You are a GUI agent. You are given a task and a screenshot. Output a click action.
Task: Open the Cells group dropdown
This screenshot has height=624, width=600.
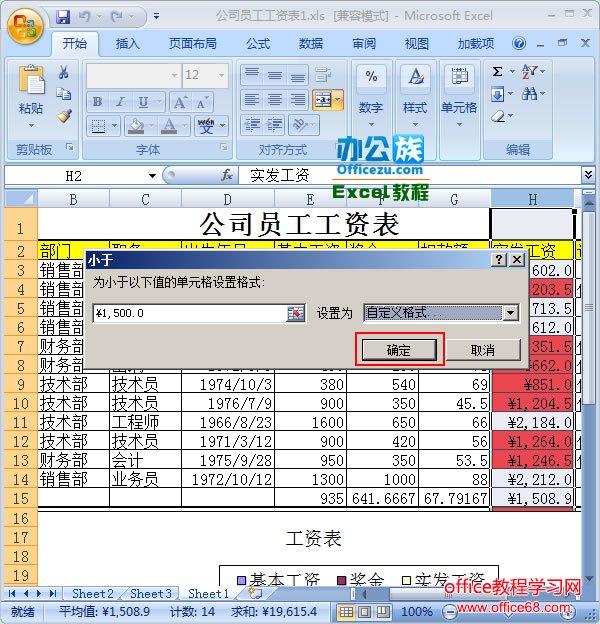(x=459, y=96)
